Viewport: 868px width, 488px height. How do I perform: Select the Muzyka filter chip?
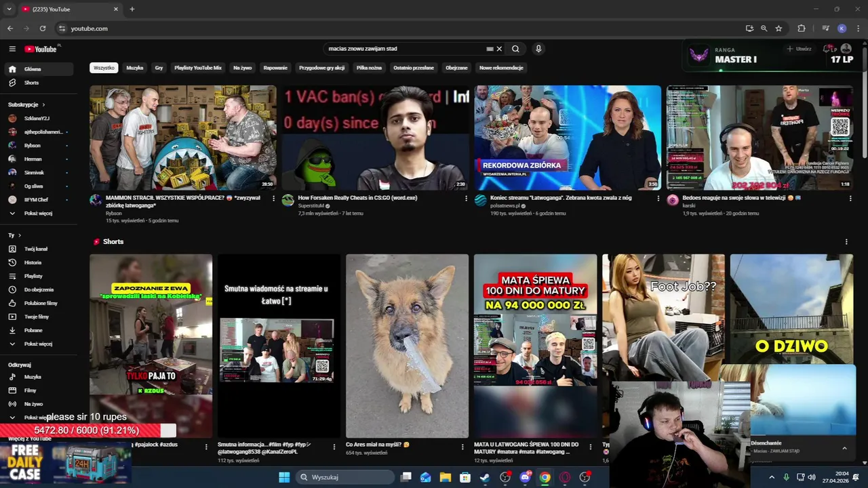pos(135,68)
